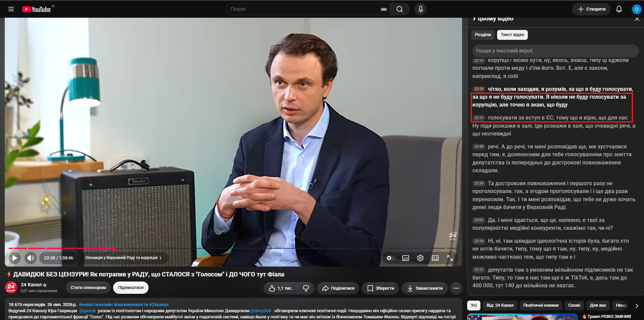Click 'Стати спонсором' button
Viewport: 644px width, 320px height.
point(88,288)
